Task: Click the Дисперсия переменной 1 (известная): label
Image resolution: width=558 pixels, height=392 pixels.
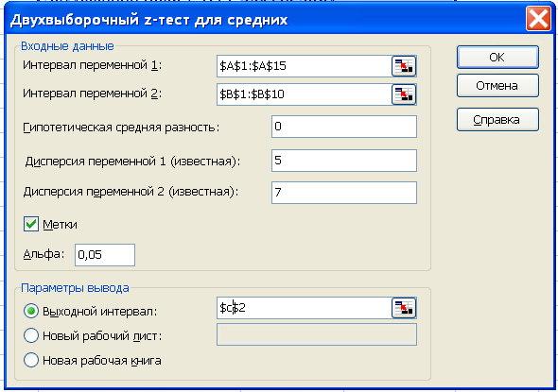Action: coord(132,162)
